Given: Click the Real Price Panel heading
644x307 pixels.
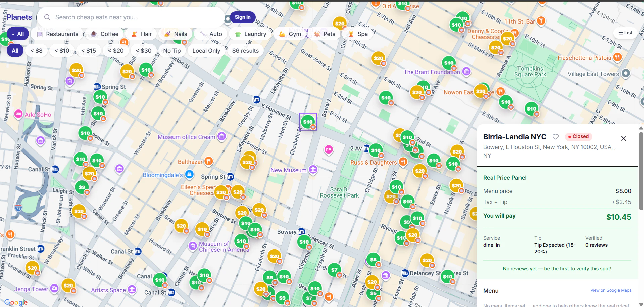Looking at the screenshot, I should [x=505, y=178].
